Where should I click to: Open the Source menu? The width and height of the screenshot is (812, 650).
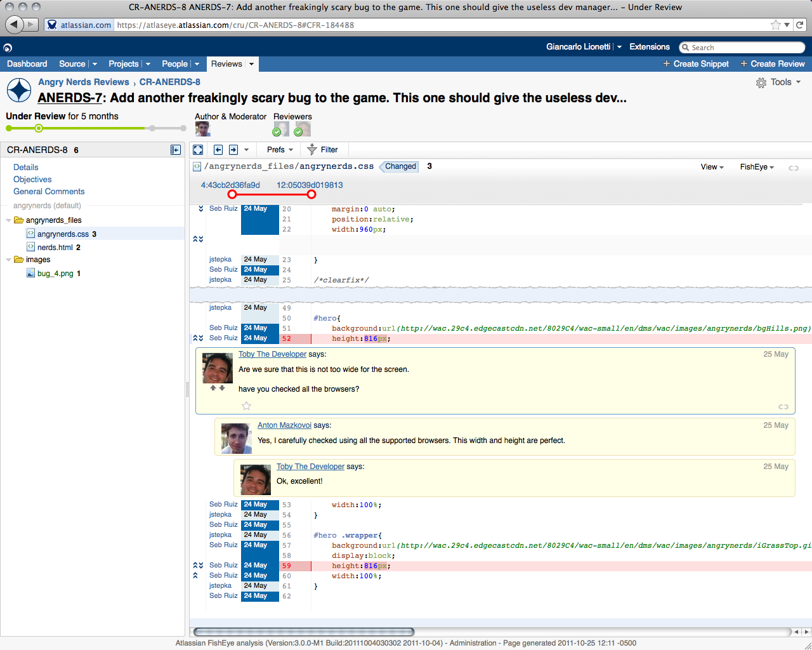pyautogui.click(x=78, y=64)
